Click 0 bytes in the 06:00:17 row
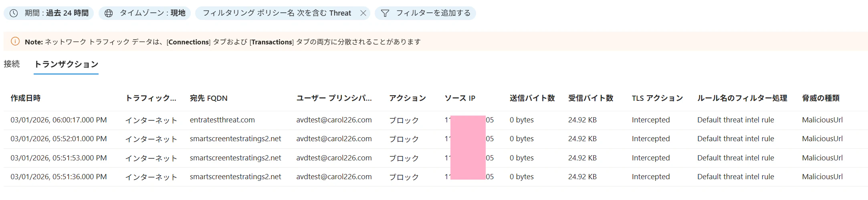 pyautogui.click(x=521, y=120)
